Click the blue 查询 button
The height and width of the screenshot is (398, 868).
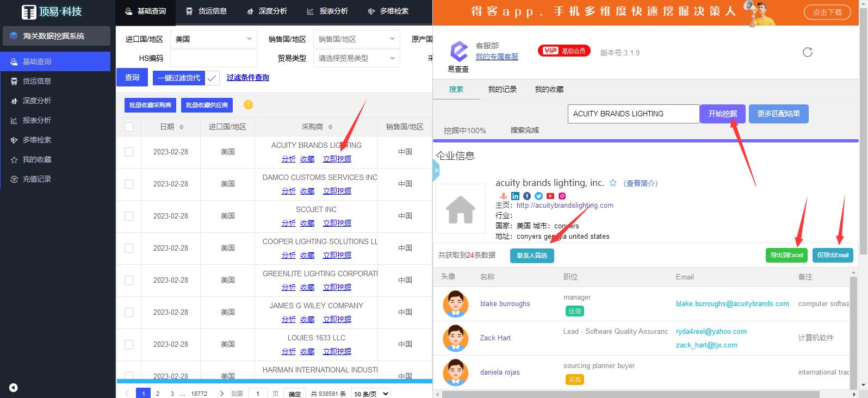(132, 77)
